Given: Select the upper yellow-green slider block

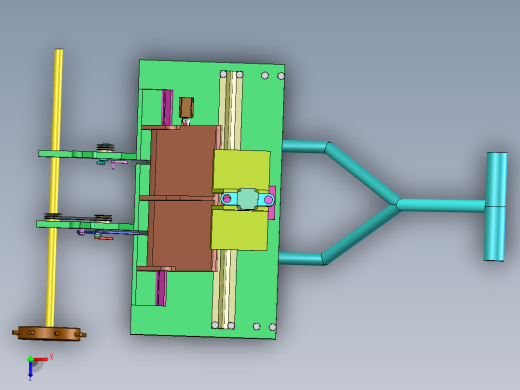Looking at the screenshot, I should click(241, 170).
